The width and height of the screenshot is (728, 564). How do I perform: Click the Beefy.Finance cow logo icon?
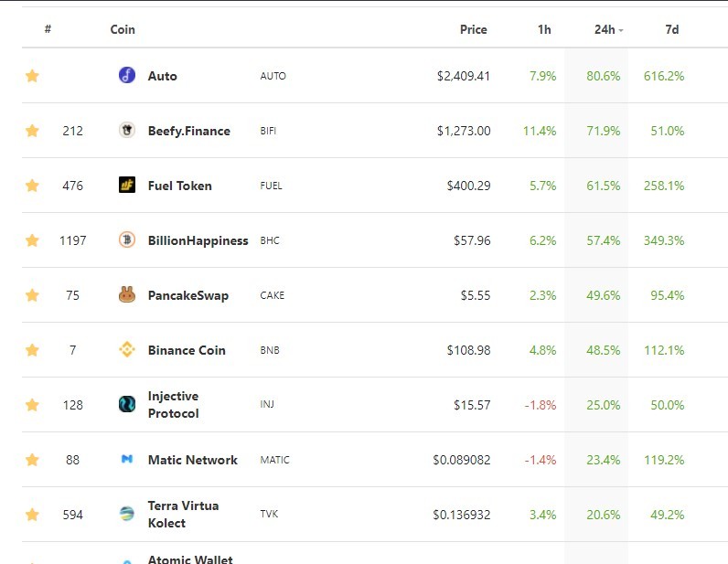(127, 130)
